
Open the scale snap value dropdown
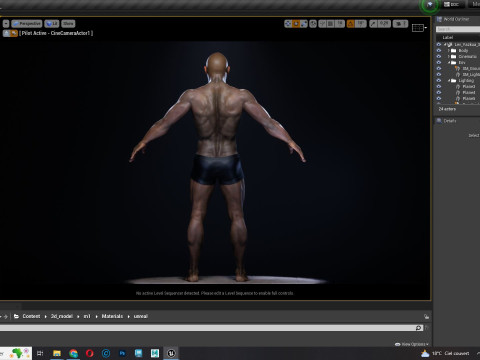pyautogui.click(x=384, y=24)
